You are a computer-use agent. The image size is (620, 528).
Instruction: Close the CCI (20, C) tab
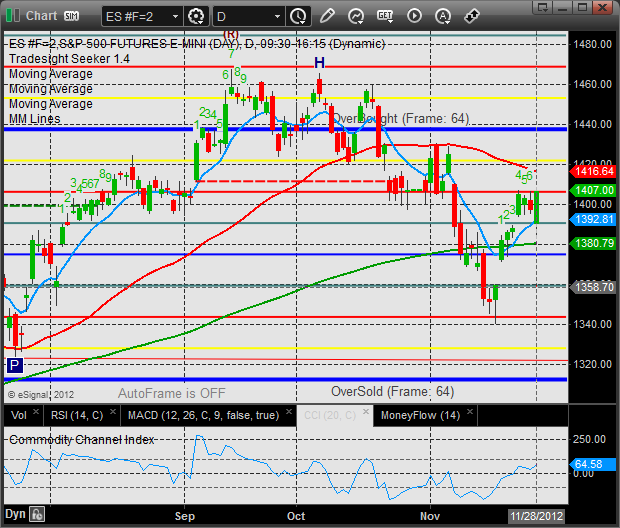(366, 411)
